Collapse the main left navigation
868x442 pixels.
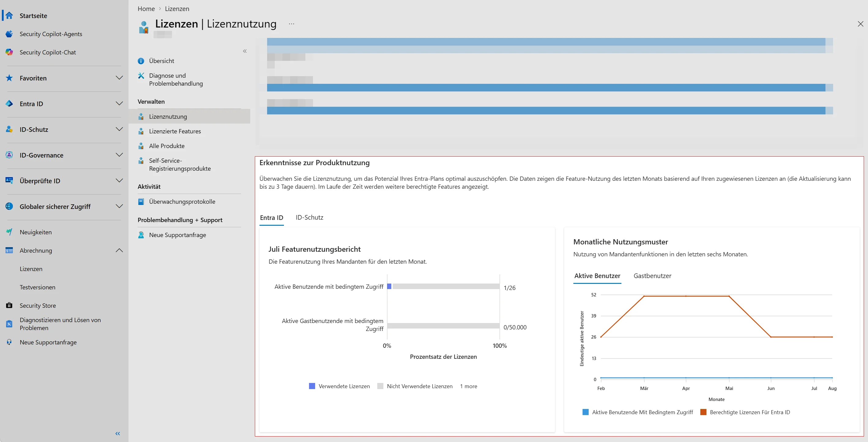[x=117, y=433]
